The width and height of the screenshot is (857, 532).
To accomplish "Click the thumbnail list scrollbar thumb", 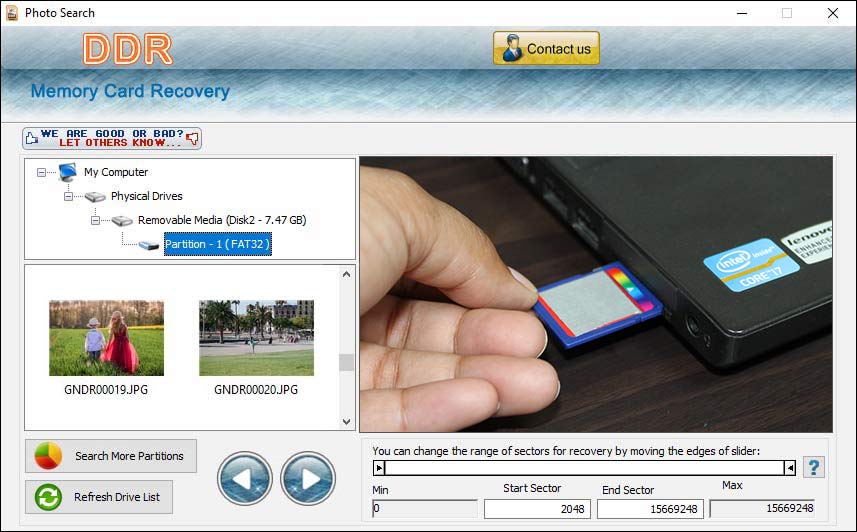I will click(x=346, y=363).
